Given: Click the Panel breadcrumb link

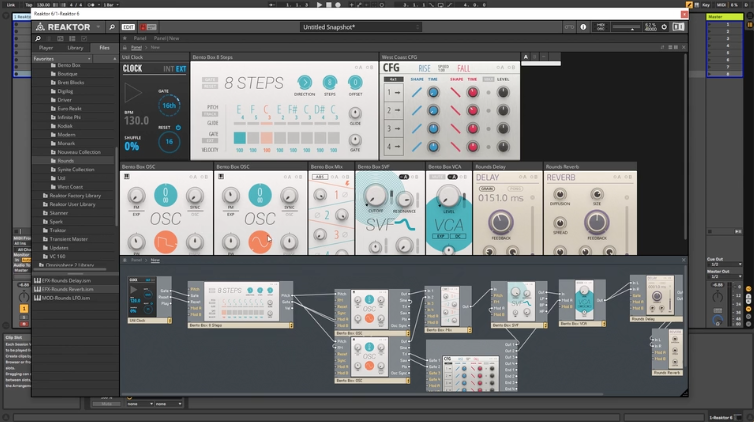Looking at the screenshot, I should (x=137, y=48).
